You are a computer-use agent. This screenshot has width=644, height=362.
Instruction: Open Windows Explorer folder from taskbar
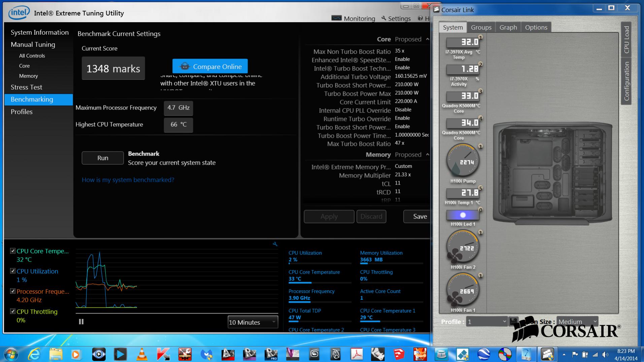[56, 354]
